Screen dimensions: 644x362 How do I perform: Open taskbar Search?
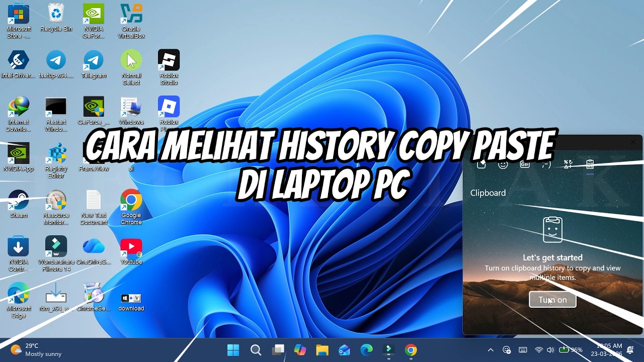pyautogui.click(x=256, y=350)
